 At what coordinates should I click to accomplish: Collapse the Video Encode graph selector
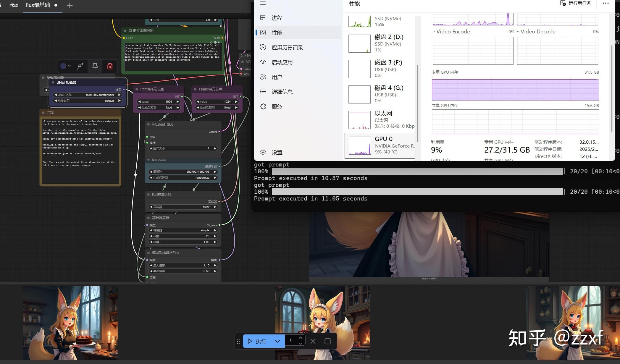click(434, 32)
